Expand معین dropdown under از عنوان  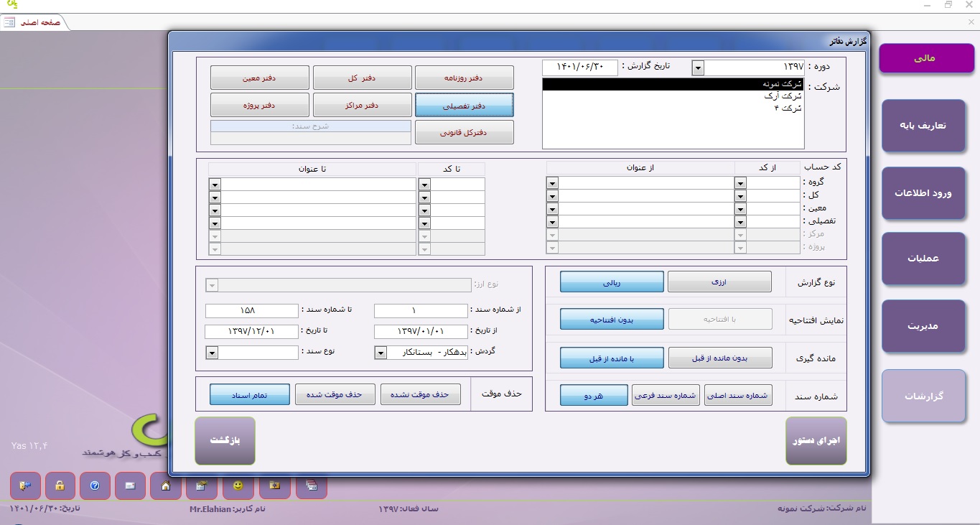552,209
